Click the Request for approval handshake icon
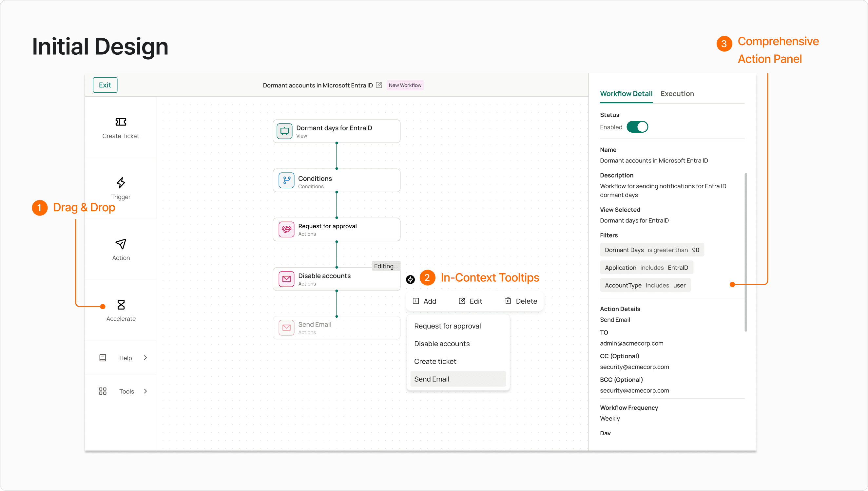This screenshot has height=491, width=868. [x=286, y=230]
